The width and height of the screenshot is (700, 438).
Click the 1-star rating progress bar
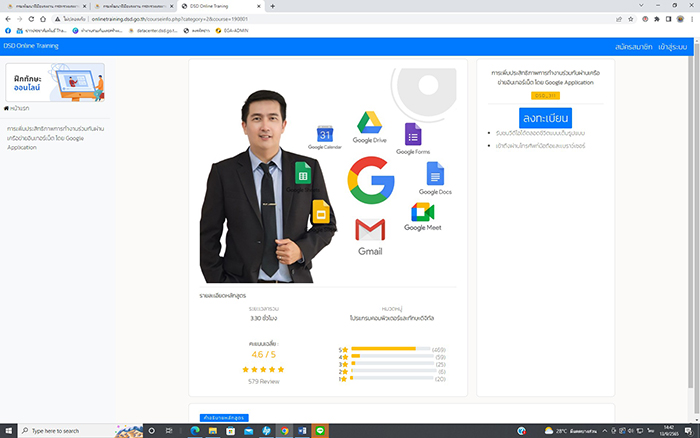tap(392, 378)
